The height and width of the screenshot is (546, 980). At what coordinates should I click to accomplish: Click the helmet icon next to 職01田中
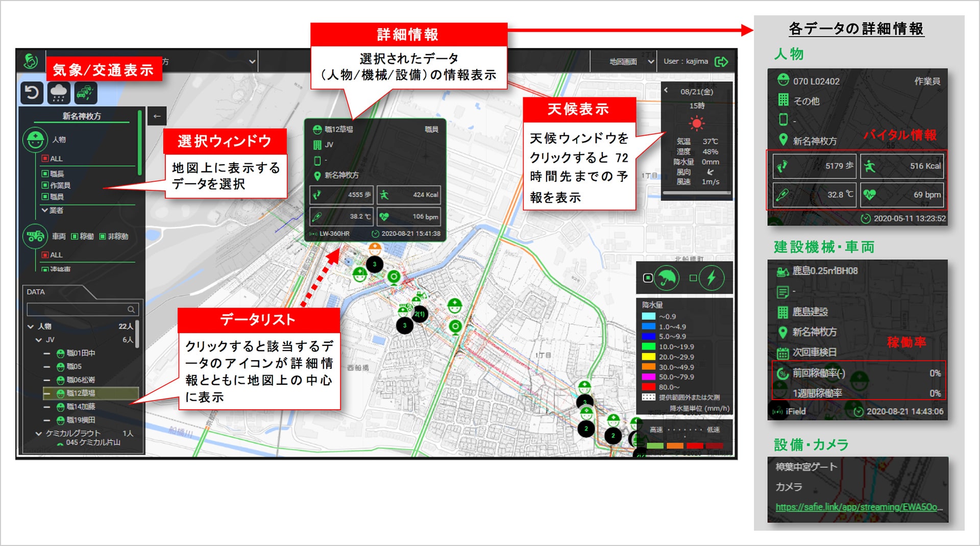60,353
